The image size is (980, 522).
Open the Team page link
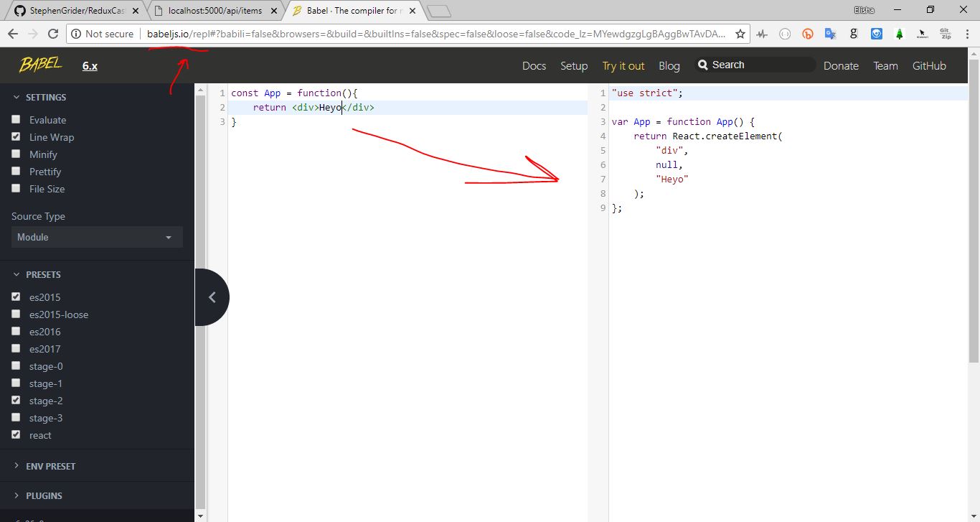point(885,65)
